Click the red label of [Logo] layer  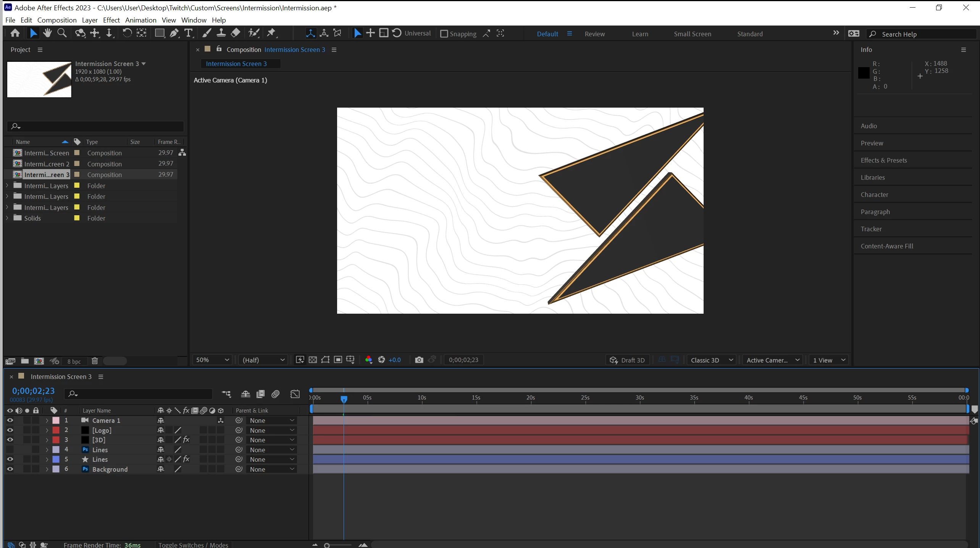[x=56, y=430]
